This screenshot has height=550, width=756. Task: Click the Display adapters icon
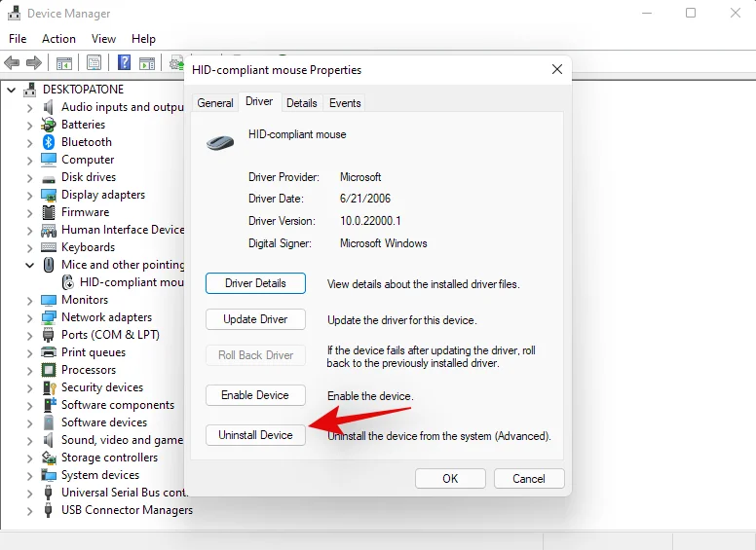[48, 195]
